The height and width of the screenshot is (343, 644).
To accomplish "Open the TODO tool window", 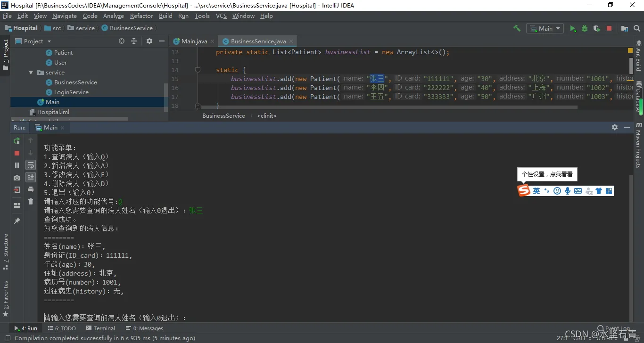I will [62, 328].
